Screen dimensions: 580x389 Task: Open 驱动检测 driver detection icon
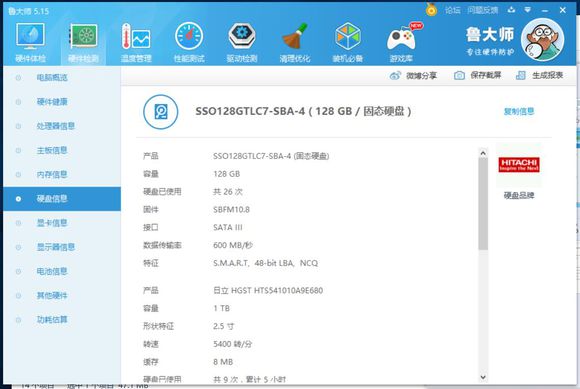tap(242, 42)
